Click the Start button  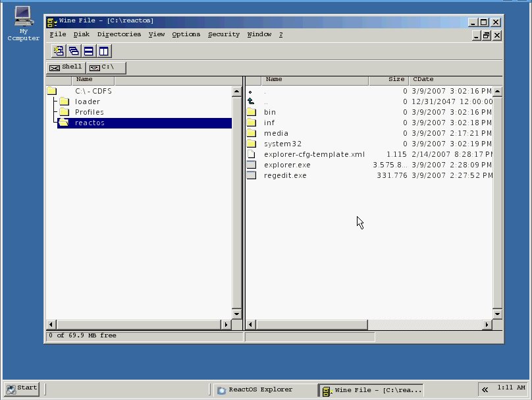[x=22, y=388]
